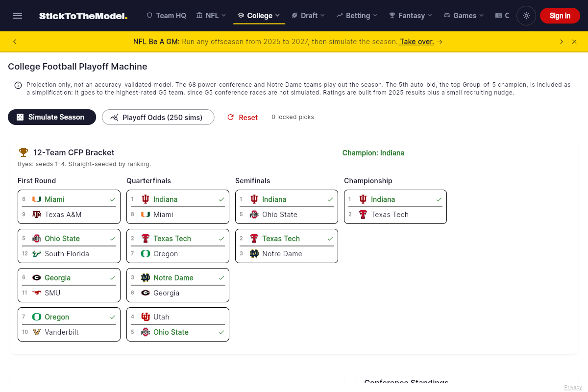Screen dimensions: 588x392
Task: Expand the College dropdown menu
Action: click(259, 16)
